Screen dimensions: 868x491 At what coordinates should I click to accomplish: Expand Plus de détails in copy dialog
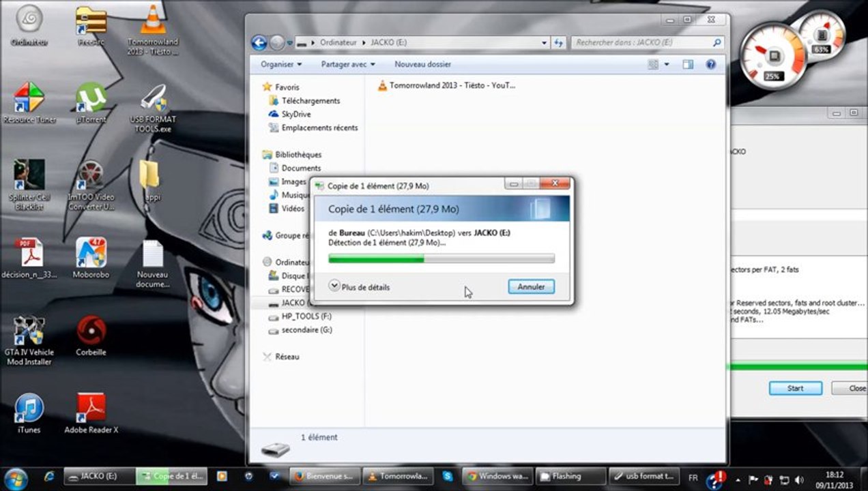[359, 287]
